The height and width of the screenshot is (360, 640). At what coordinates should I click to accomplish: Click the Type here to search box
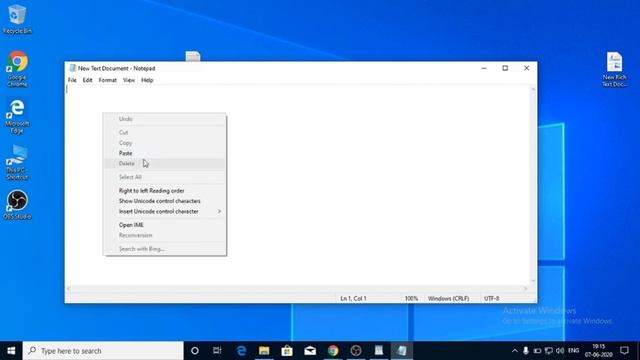103,351
